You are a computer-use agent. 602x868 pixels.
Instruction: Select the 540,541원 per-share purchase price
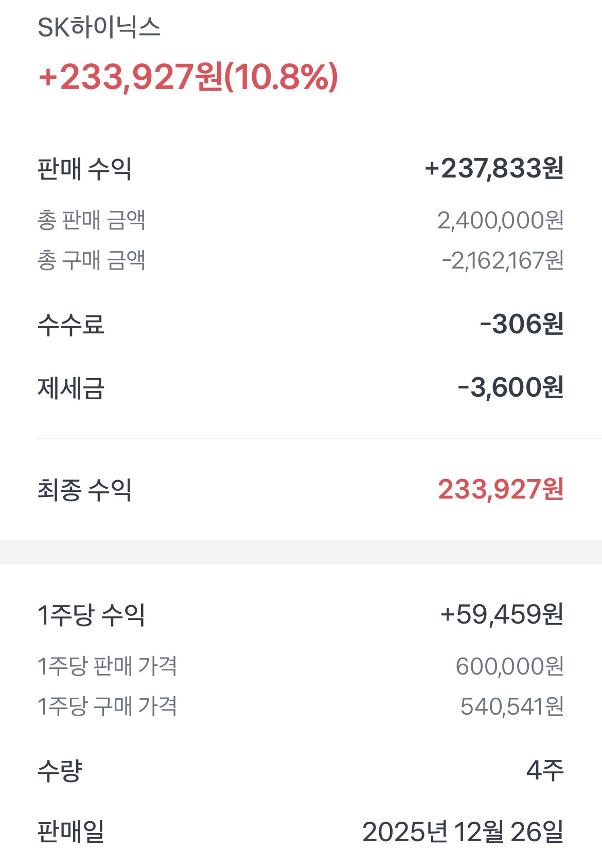pyautogui.click(x=512, y=706)
